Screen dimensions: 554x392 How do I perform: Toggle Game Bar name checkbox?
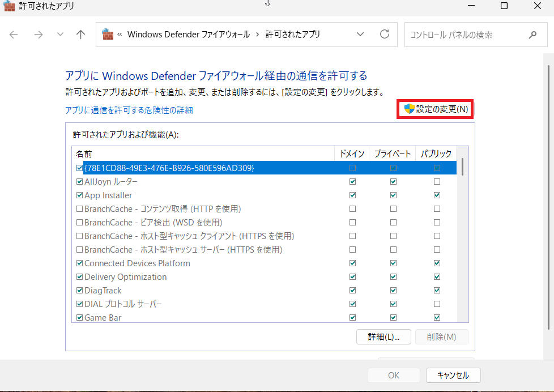(79, 317)
